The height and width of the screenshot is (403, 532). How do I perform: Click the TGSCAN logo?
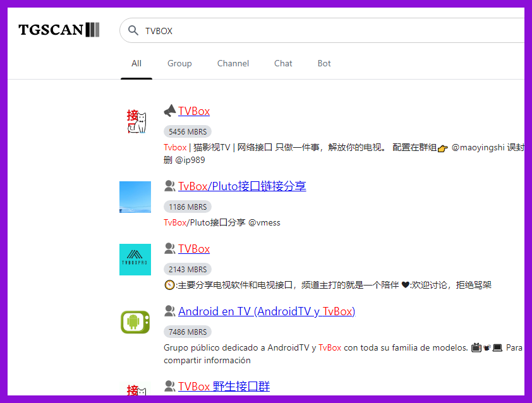point(59,30)
